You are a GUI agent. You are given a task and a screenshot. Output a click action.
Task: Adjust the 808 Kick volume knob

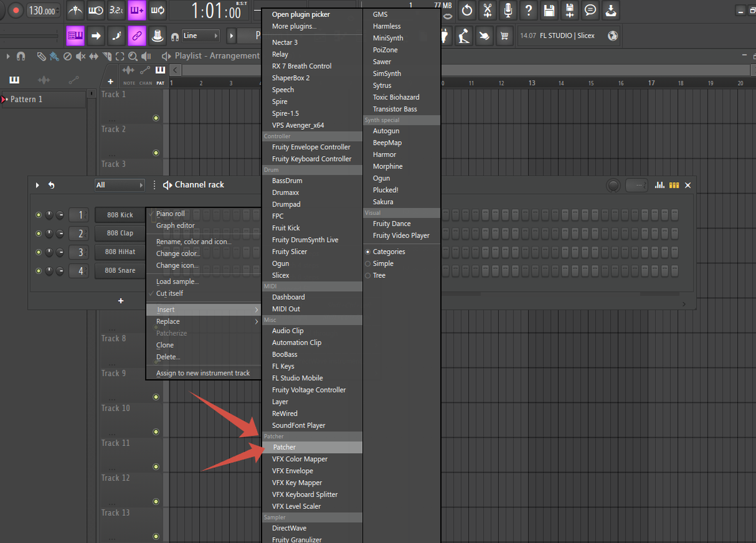59,215
